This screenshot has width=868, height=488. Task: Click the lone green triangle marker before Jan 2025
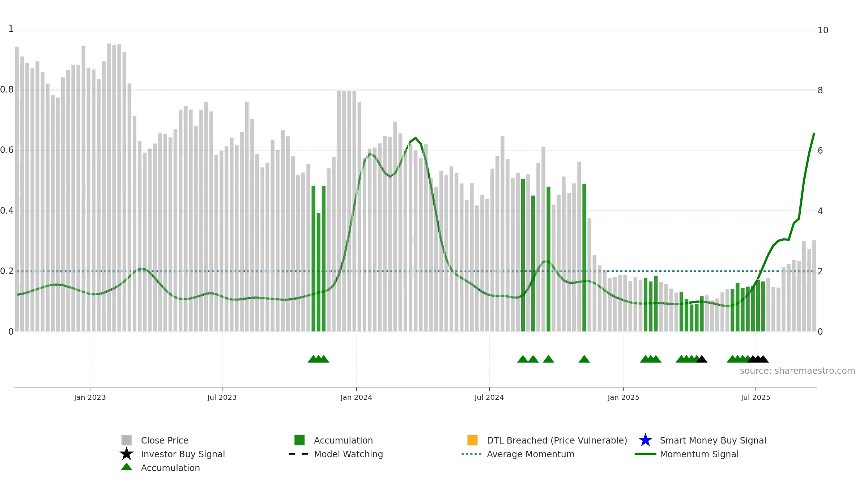pyautogui.click(x=584, y=359)
